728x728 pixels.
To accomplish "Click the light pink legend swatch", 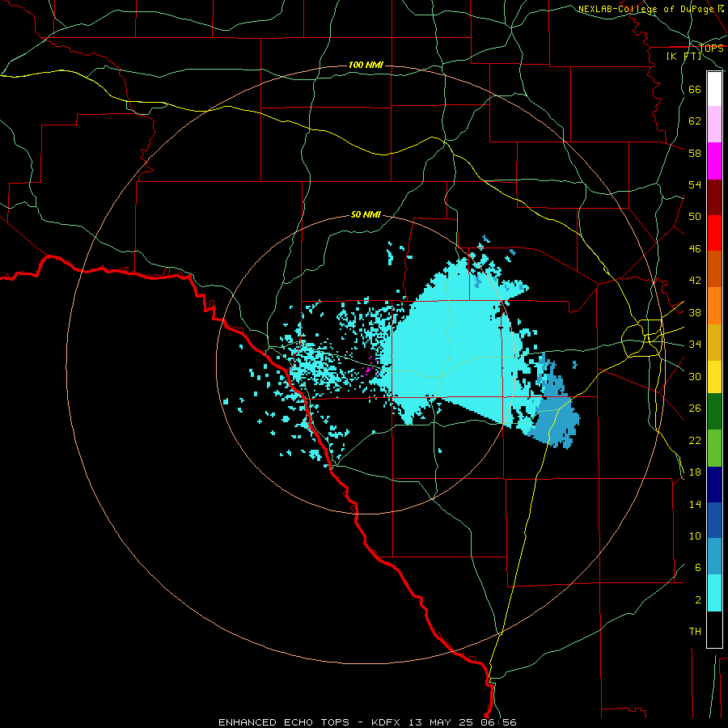I will pos(714,125).
